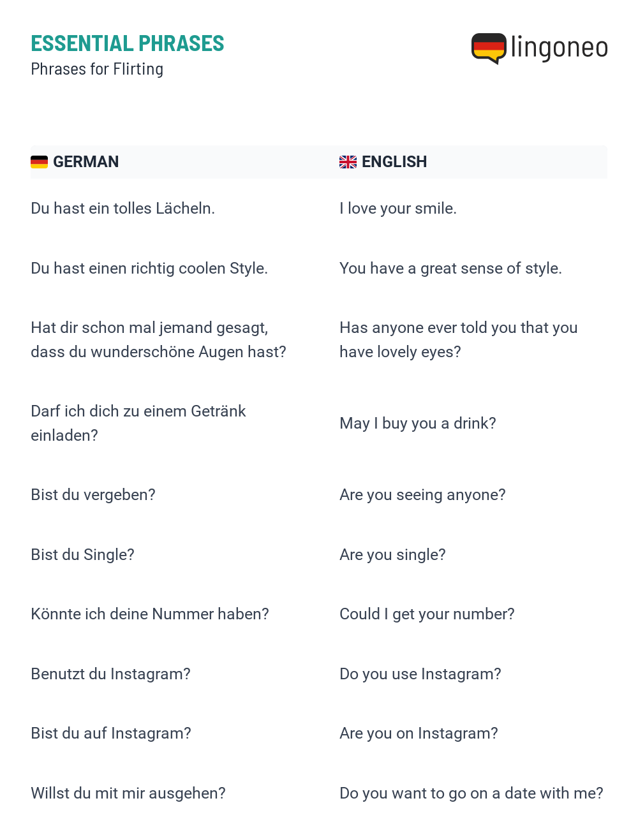Select phrase 'Bist du vergeben?'
The height and width of the screenshot is (840, 638).
[93, 495]
